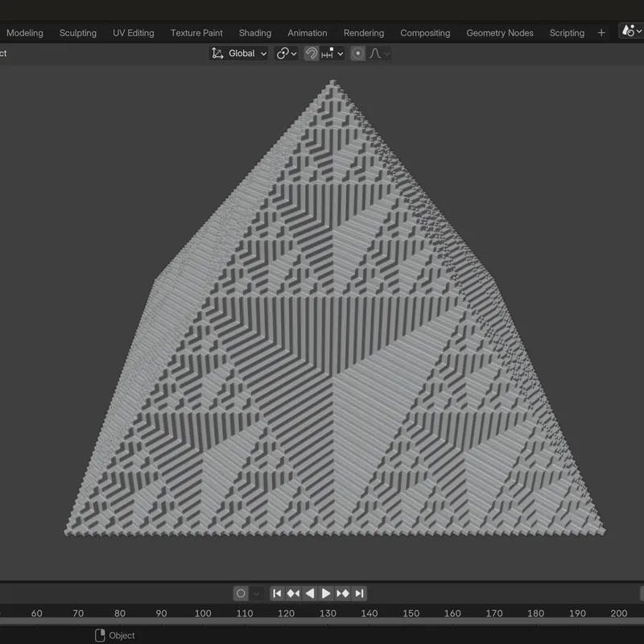Enable proportional editing
The width and height of the screenshot is (644, 644).
tap(359, 53)
